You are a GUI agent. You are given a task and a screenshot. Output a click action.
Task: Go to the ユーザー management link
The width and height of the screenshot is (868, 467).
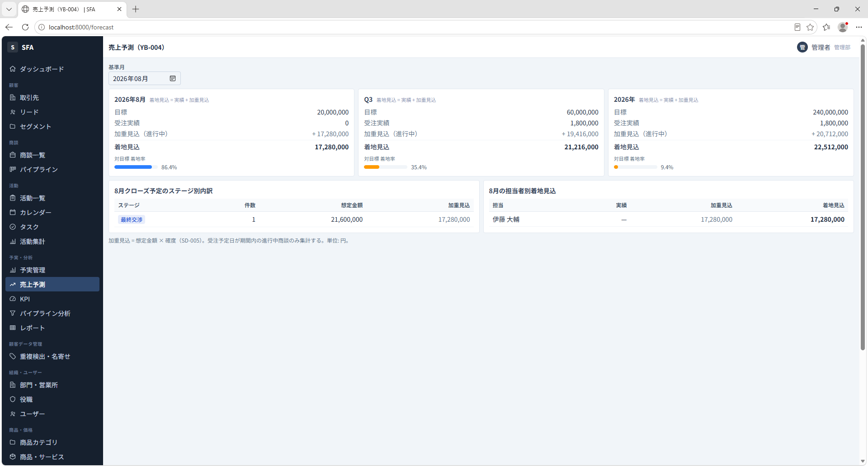(52, 414)
